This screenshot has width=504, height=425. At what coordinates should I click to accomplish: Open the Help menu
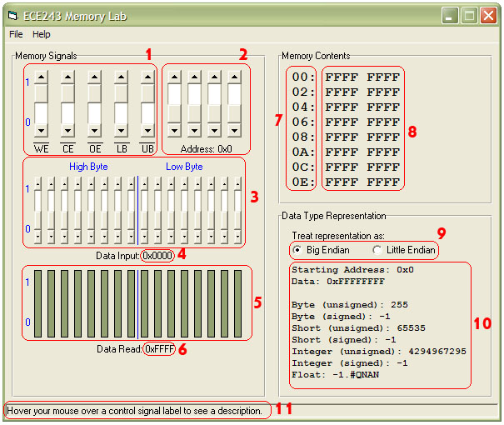(x=42, y=34)
